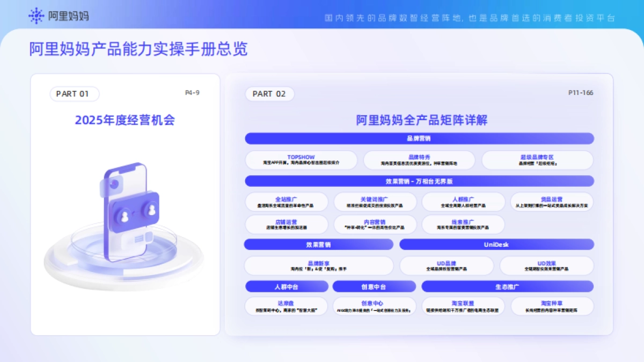The image size is (644, 362).
Task: Click the 淘宝联盟 product card
Action: (x=464, y=306)
